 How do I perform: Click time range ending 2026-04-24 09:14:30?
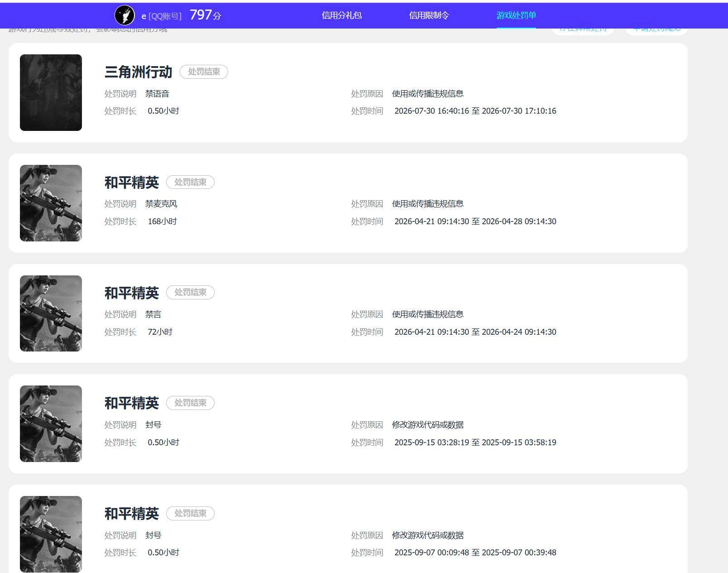(x=475, y=332)
